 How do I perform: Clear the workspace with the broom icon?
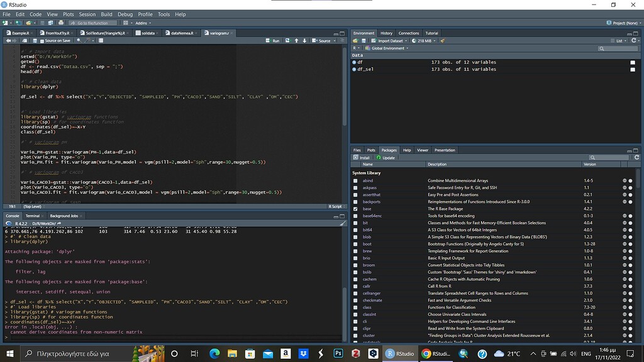(x=443, y=41)
